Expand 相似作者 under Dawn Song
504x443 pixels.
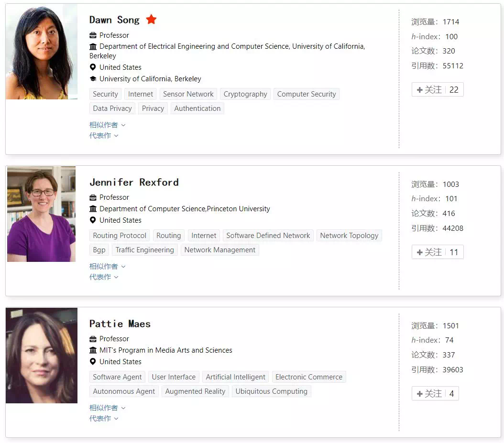click(108, 125)
